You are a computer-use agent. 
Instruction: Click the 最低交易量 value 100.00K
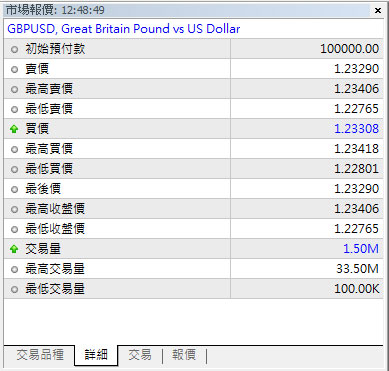357,289
